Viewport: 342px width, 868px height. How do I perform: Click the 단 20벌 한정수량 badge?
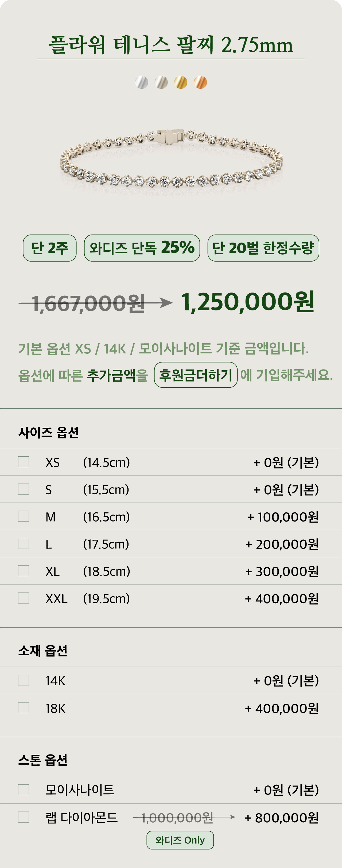coord(263,248)
